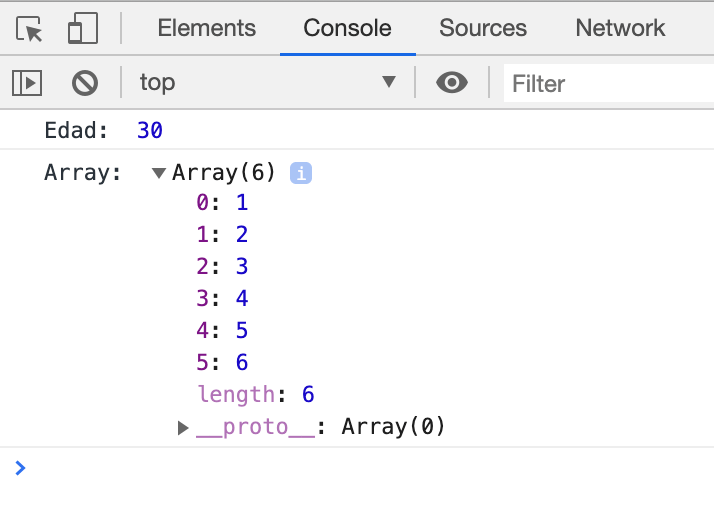Click the console prompt line
The image size is (714, 508).
click(357, 468)
